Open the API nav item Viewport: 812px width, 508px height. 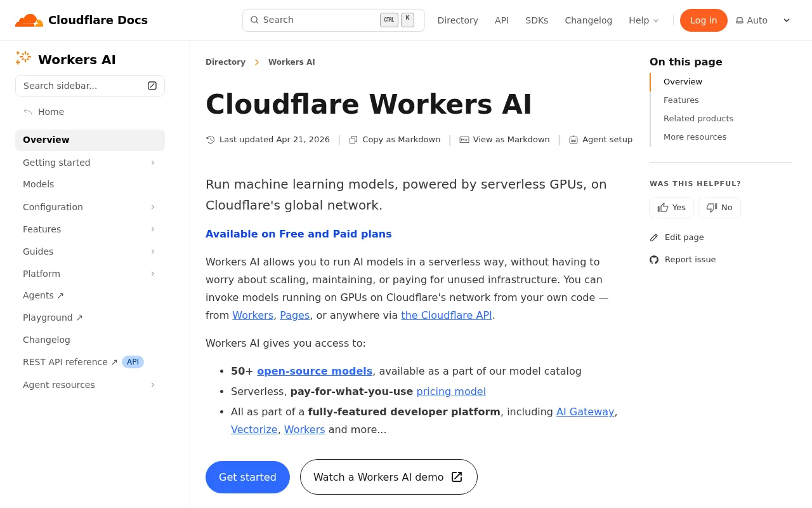502,20
